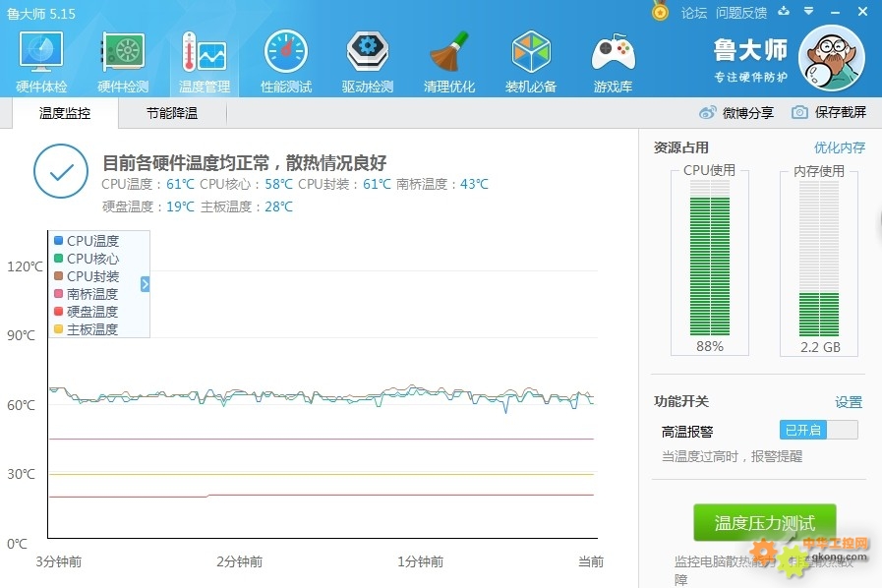Toggle 硬盘温度 legend red swatch
882x588 pixels.
point(58,311)
